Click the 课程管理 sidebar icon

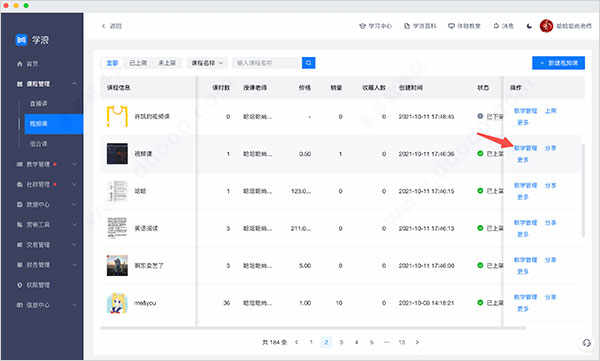[20, 84]
